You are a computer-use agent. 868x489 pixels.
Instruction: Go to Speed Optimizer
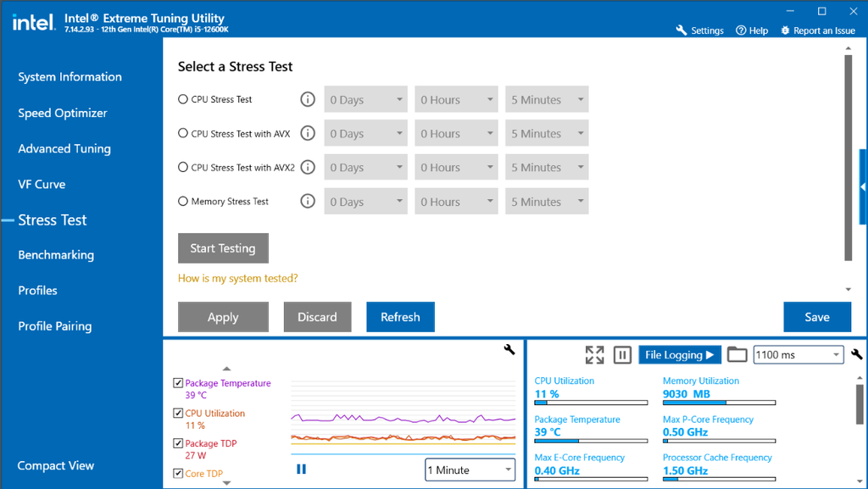point(63,113)
